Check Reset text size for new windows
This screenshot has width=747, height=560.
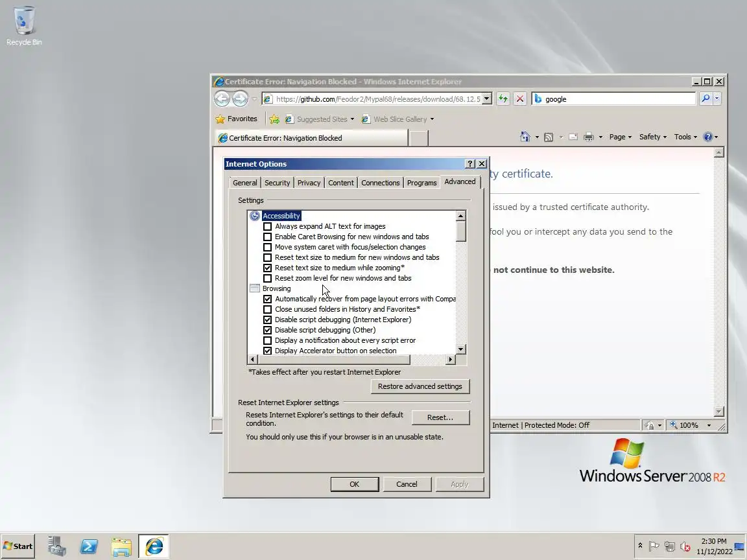click(267, 257)
